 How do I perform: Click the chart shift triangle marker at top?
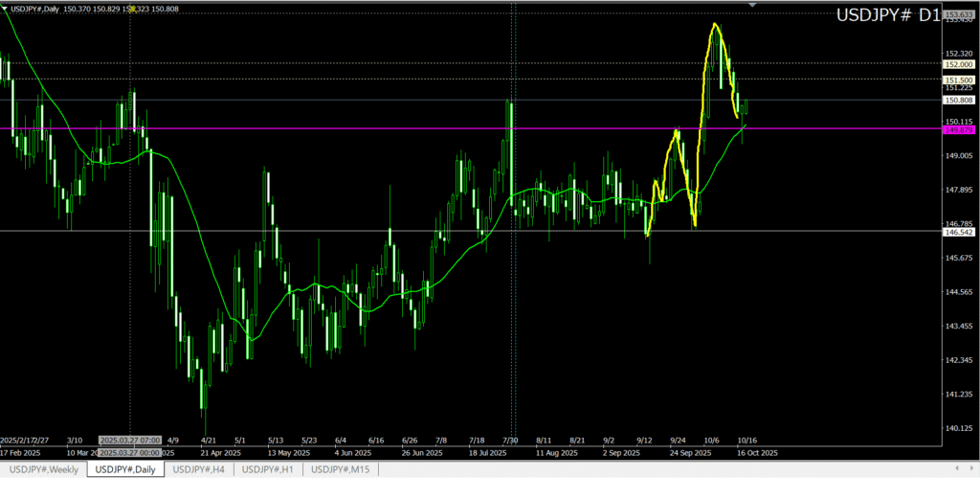point(753,5)
